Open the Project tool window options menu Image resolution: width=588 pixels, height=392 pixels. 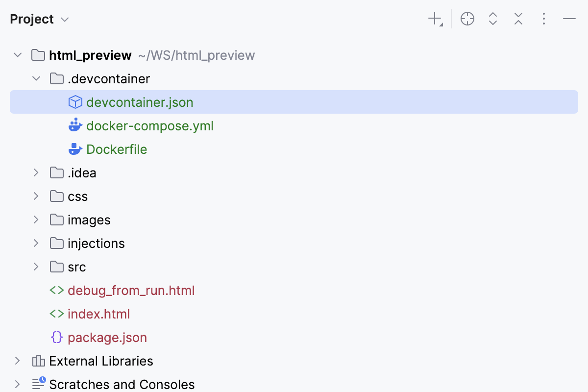543,19
